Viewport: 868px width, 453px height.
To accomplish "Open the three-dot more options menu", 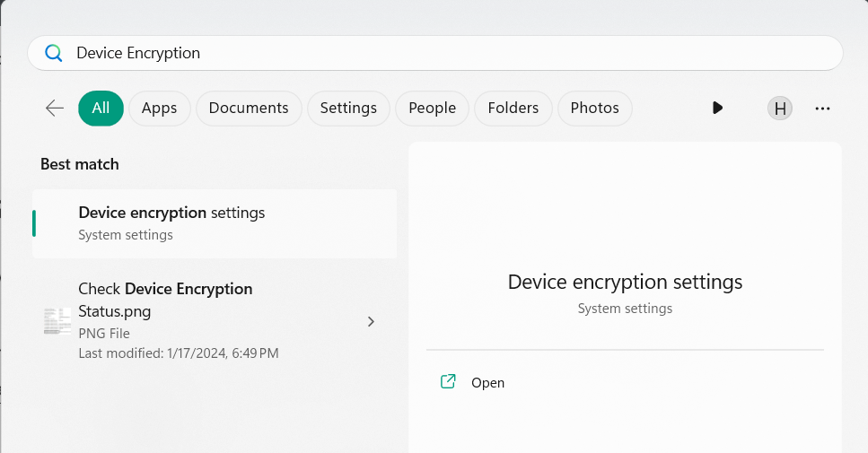I will [822, 109].
